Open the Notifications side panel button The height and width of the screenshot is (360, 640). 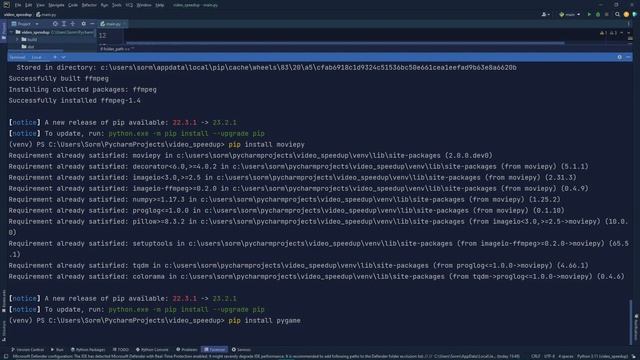636,327
